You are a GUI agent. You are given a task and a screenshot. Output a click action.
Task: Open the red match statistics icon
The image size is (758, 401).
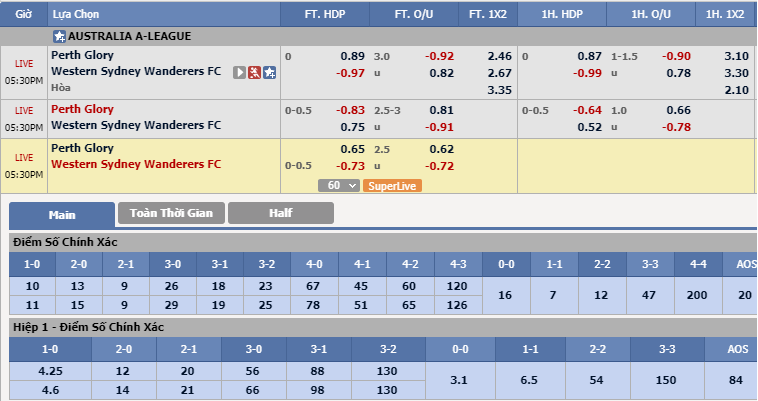pos(255,72)
